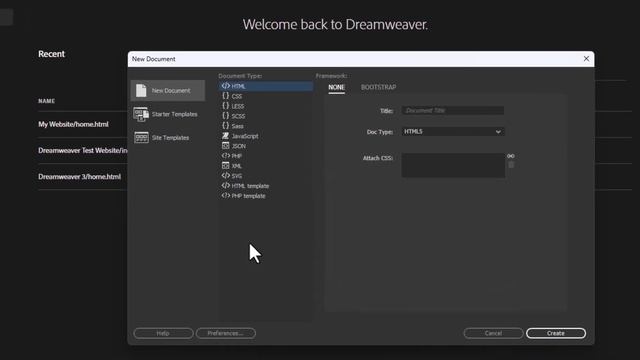Click the 'Recent' heading
Viewport: 640px width, 360px height.
pyautogui.click(x=51, y=54)
